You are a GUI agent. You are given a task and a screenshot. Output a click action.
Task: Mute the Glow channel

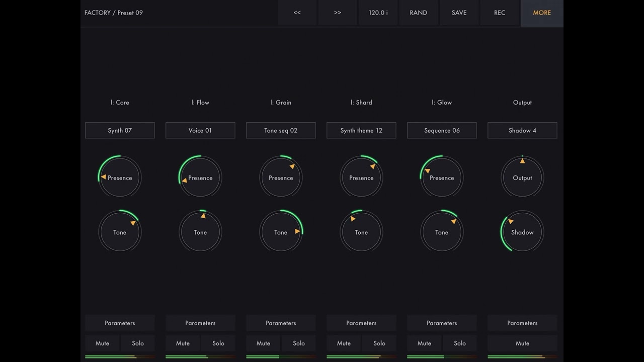[424, 343]
